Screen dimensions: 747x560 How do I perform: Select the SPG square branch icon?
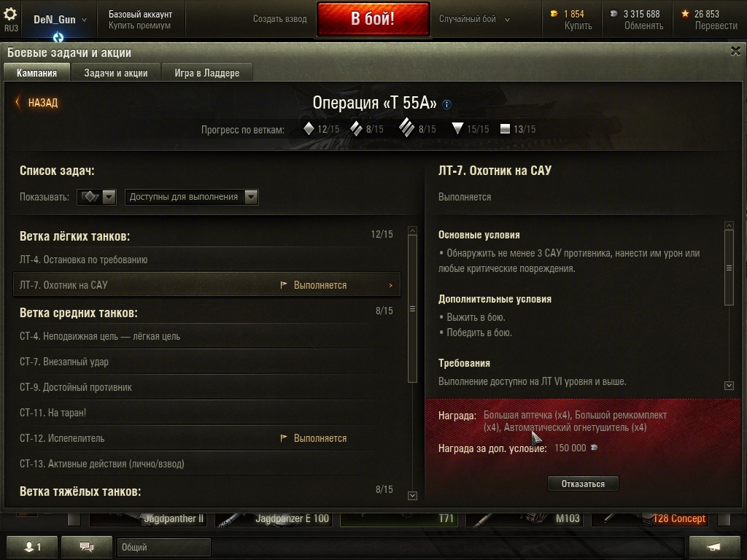505,128
